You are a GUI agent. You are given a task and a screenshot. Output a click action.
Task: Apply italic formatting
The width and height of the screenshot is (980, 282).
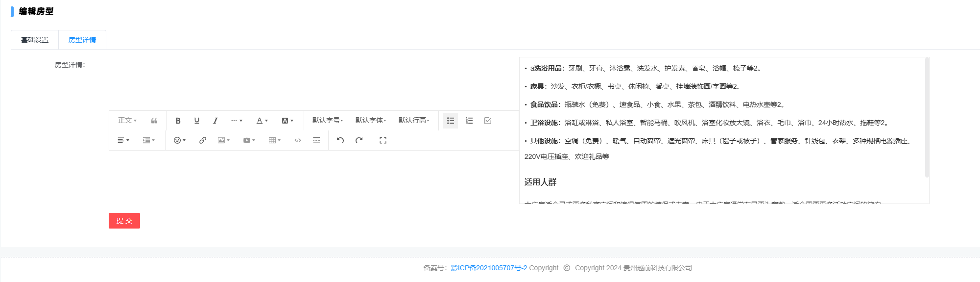click(x=215, y=121)
